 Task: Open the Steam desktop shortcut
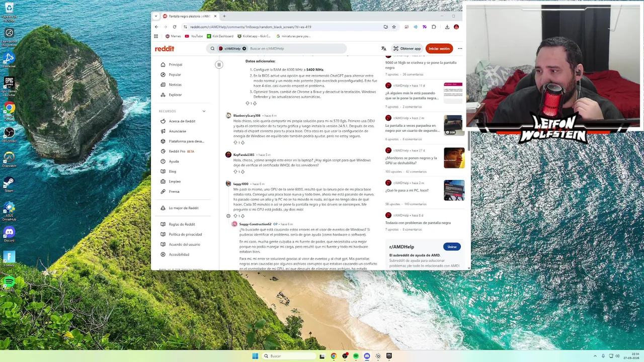click(9, 184)
